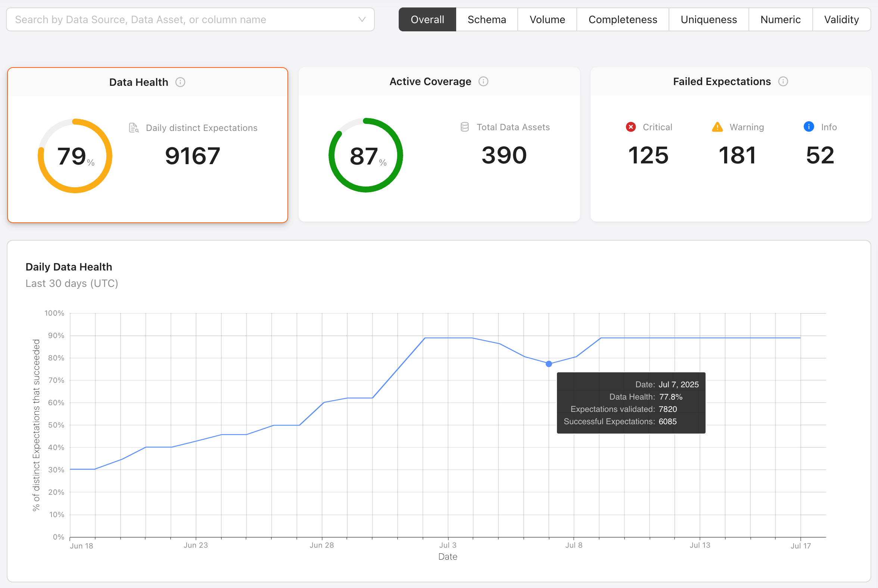Click the Critical red error icon
878x588 pixels.
pyautogui.click(x=631, y=127)
